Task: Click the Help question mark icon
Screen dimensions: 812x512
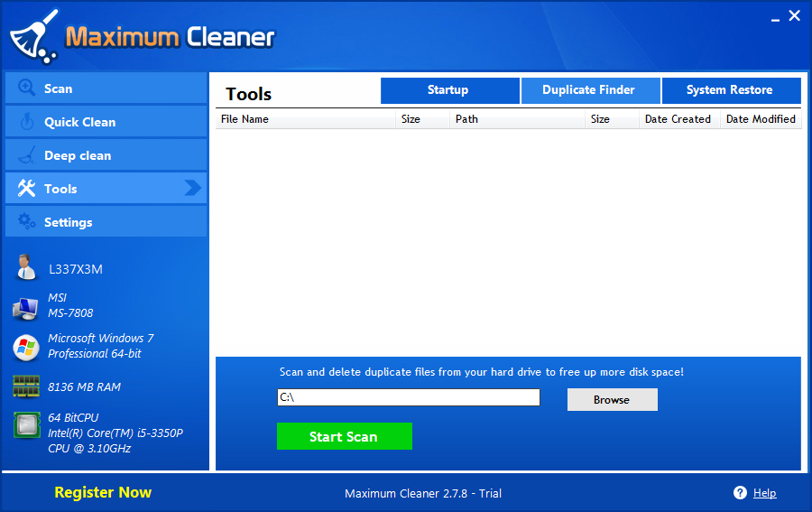Action: [x=740, y=493]
